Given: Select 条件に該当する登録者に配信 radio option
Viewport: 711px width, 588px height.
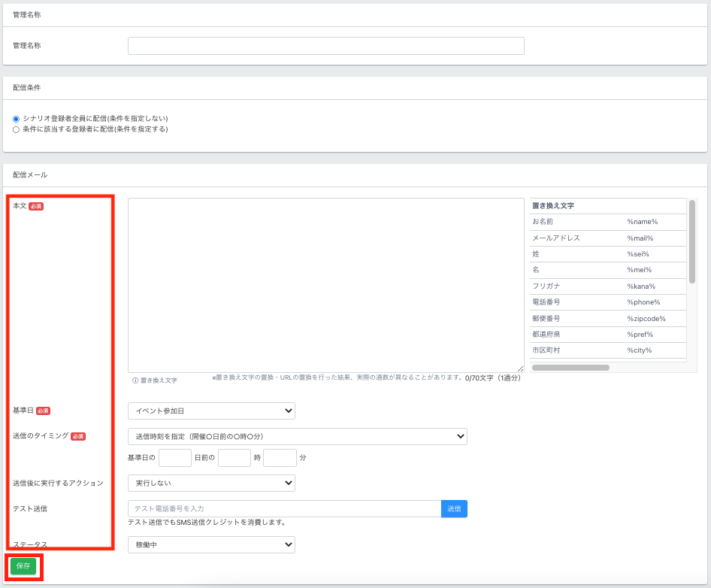Looking at the screenshot, I should [x=16, y=129].
